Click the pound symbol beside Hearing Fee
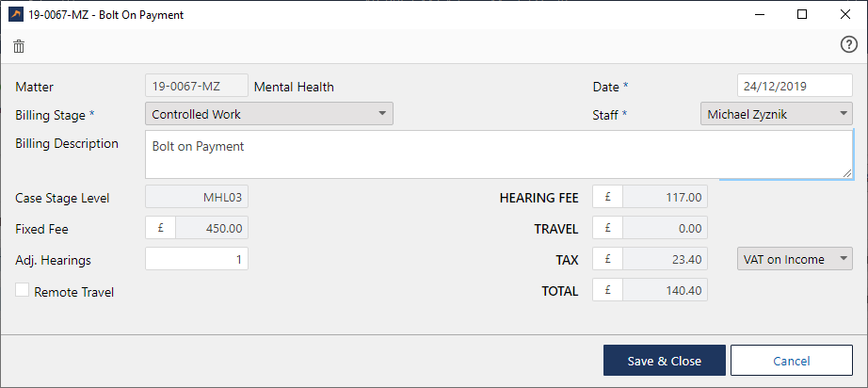 click(607, 198)
